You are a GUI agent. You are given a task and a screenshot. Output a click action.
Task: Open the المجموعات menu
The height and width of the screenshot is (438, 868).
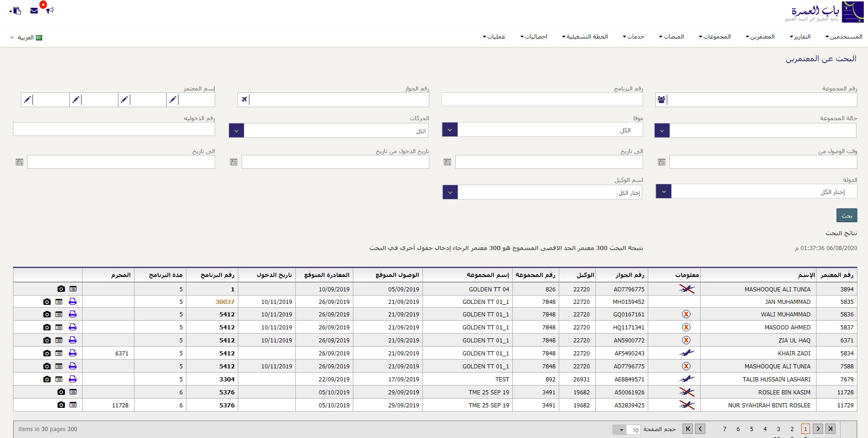point(715,37)
